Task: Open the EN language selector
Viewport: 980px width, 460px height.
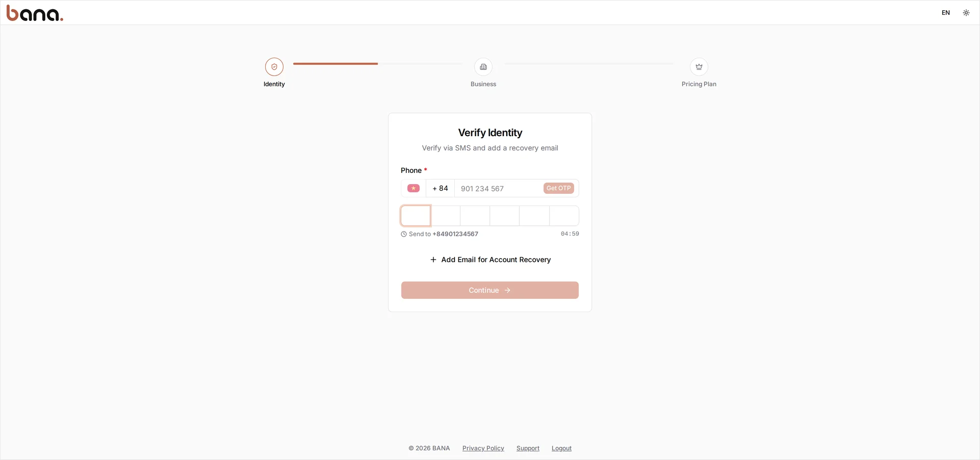Action: coord(946,13)
